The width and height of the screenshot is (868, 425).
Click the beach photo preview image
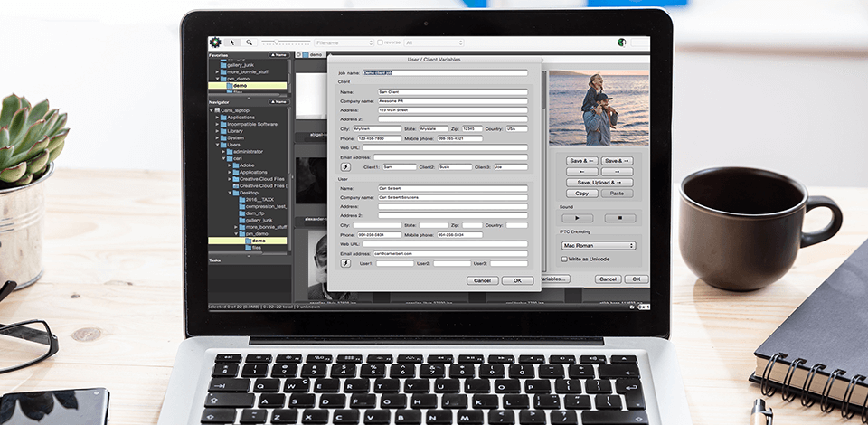tap(599, 108)
